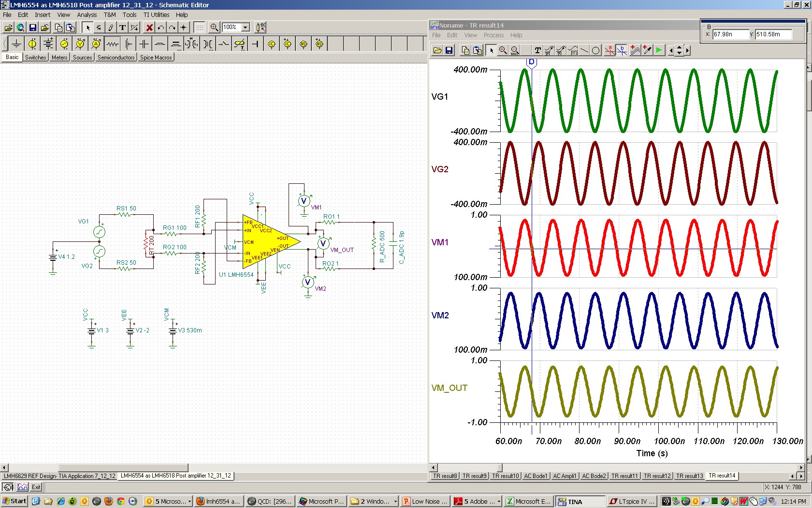Screen dimensions: 812x508
Task: Open the Sources component tab
Action: coord(82,58)
